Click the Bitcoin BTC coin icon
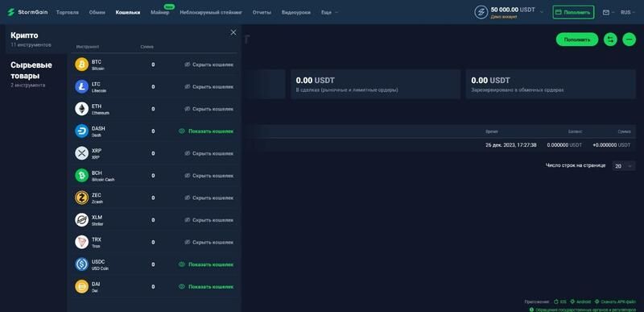This screenshot has width=644, height=312. pos(82,64)
